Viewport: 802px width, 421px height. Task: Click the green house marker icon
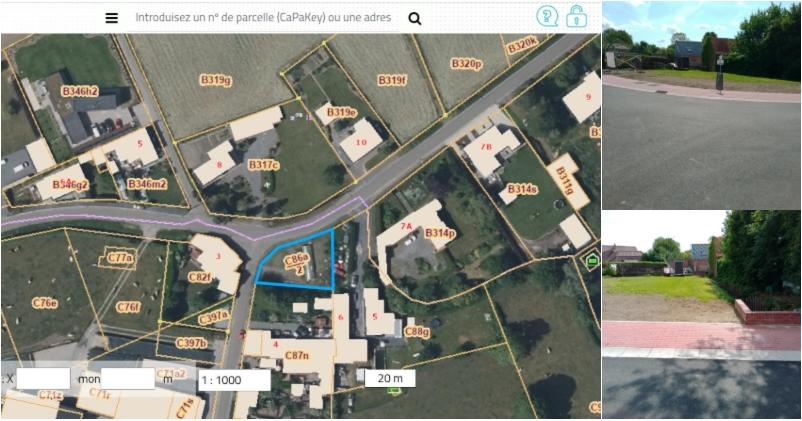pos(592,260)
